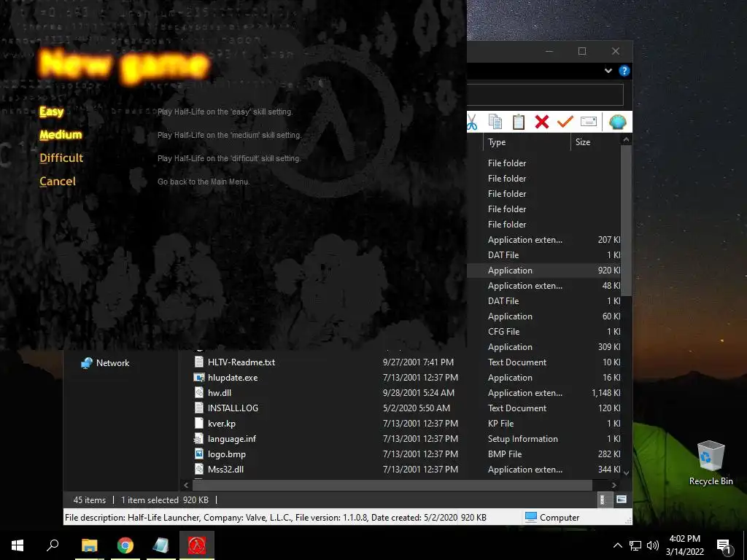Click the 9/27/2001 7:41 PM date cell

[x=418, y=362]
